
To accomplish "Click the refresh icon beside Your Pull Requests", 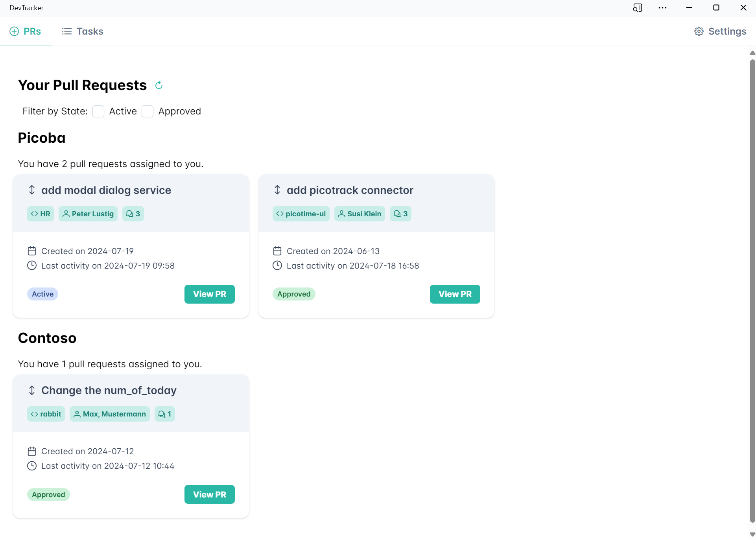I will point(159,85).
